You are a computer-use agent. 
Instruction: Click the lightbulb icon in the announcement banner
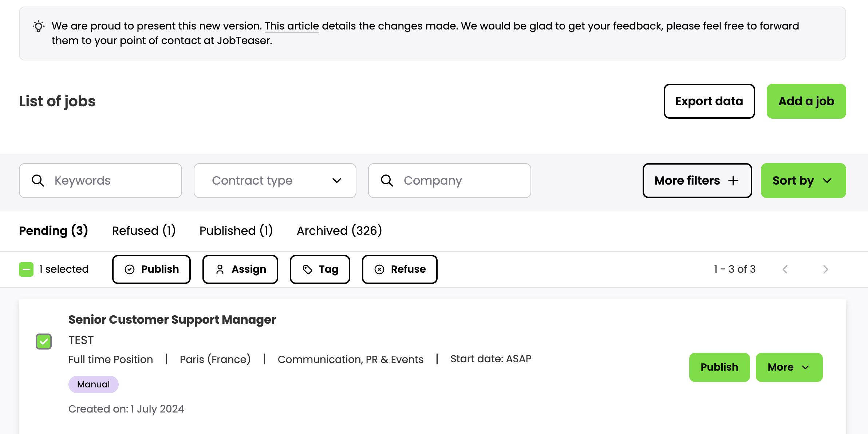(39, 27)
